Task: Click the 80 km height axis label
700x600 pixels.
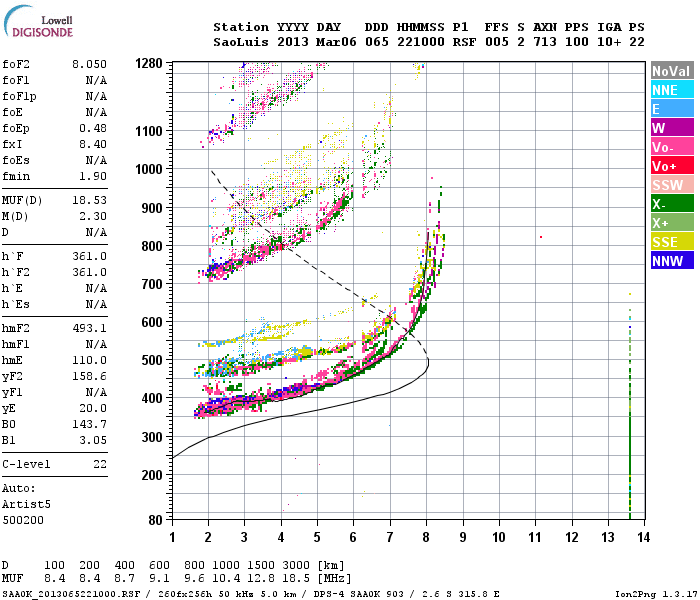Action: [x=156, y=520]
